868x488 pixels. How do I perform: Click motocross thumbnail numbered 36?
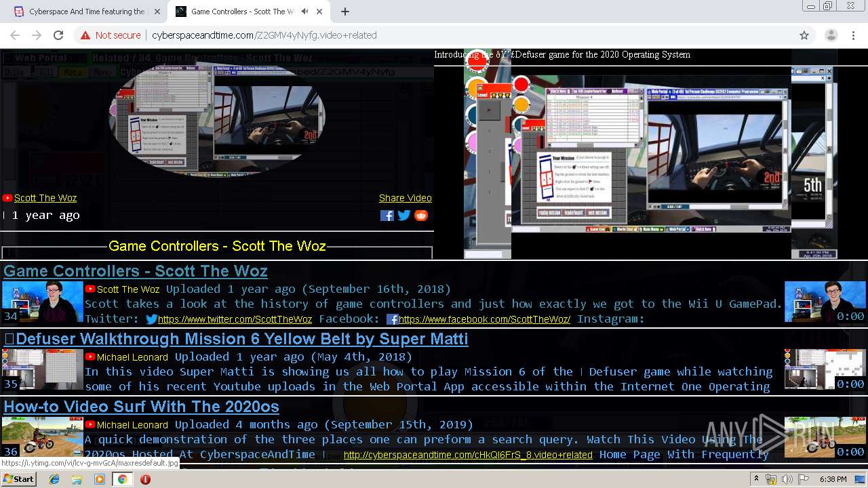click(x=42, y=437)
